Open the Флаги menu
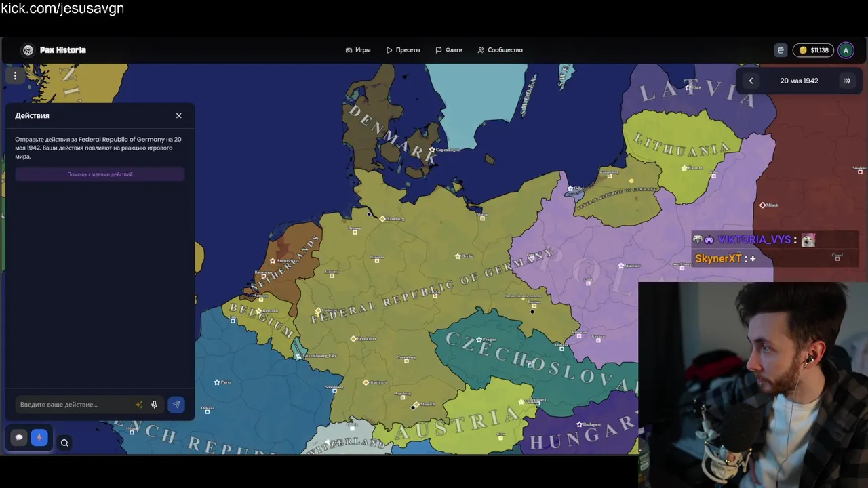The image size is (868, 488). coord(449,50)
